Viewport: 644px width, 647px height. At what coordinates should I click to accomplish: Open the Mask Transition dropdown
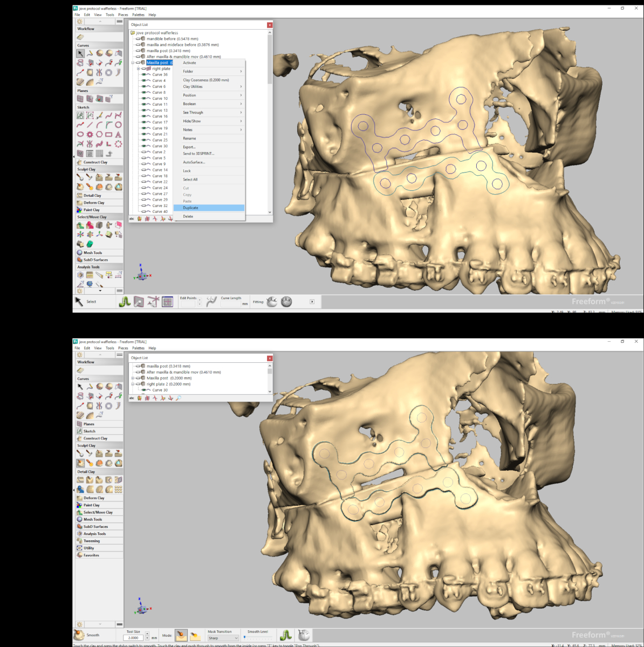(x=223, y=638)
